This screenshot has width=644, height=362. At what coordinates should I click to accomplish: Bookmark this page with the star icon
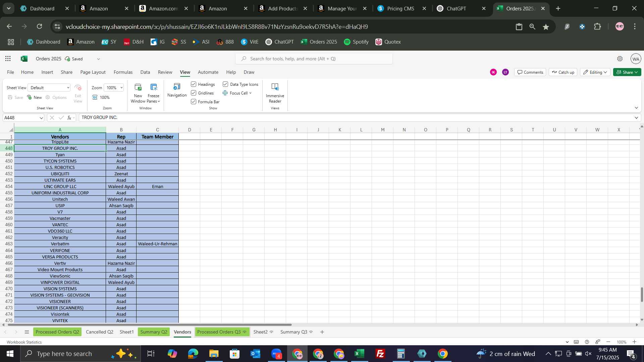pyautogui.click(x=546, y=26)
